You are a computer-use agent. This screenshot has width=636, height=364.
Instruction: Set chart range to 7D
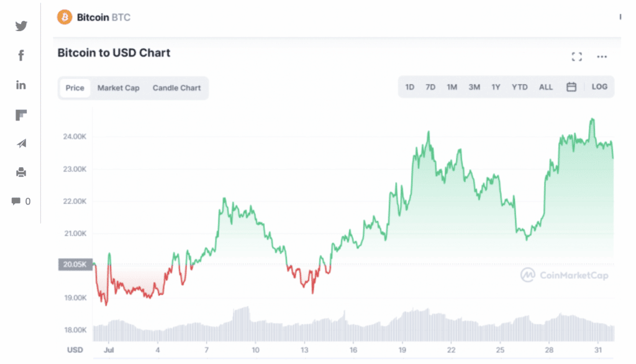pyautogui.click(x=430, y=87)
